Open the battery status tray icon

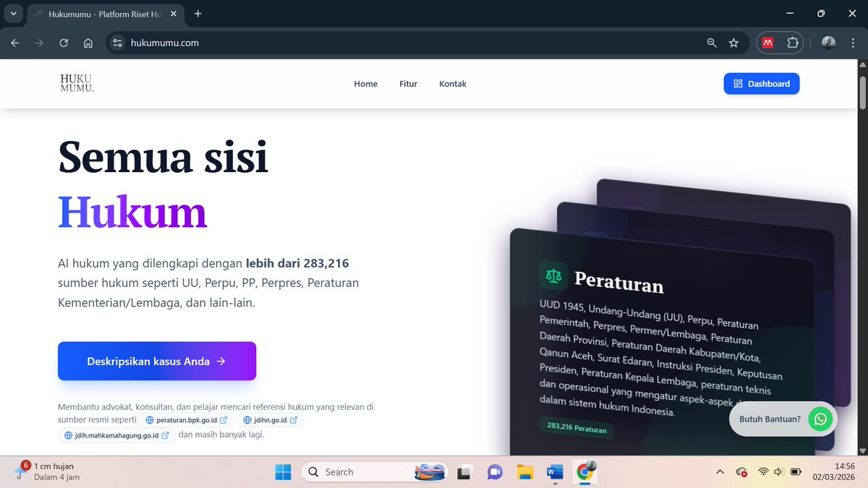(x=796, y=472)
